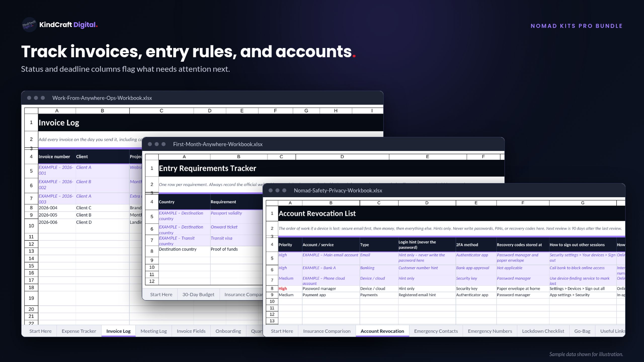Select the Emergency Numbers tab

pos(490,331)
